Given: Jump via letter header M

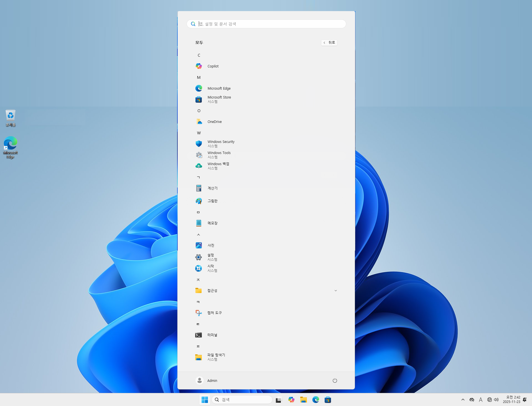Looking at the screenshot, I should tap(199, 77).
